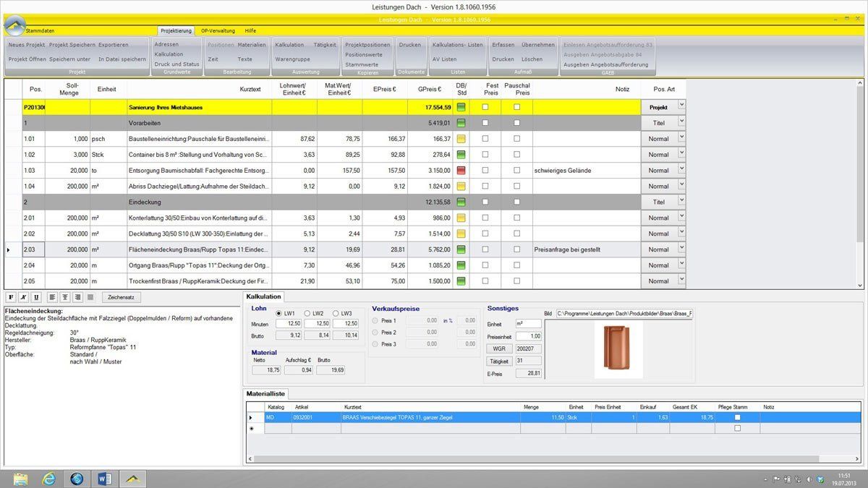Toggle italic text formatting icon

[23, 297]
